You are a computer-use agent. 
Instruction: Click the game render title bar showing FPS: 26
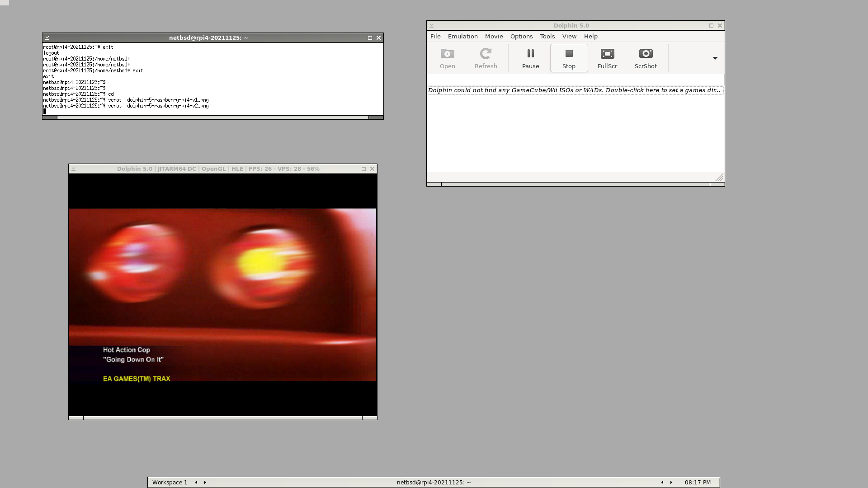pos(218,169)
